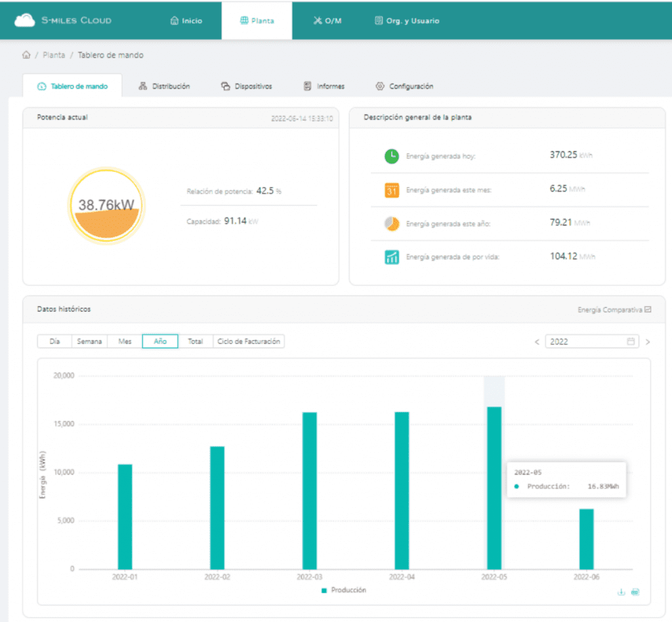The width and height of the screenshot is (672, 622).
Task: Click the Energía Comparativa chart icon
Action: point(648,309)
